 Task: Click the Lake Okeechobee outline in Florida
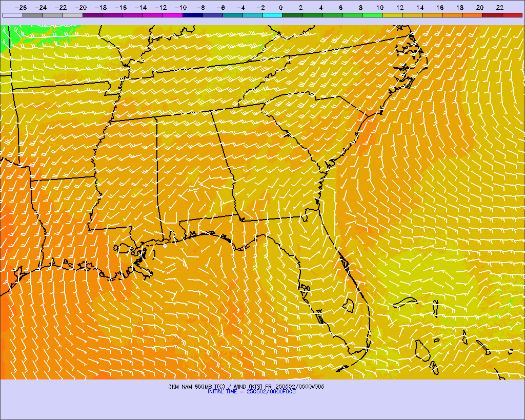[x=348, y=305]
